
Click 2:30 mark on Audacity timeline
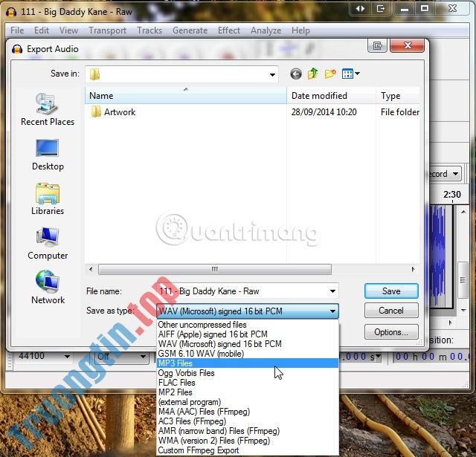click(452, 195)
